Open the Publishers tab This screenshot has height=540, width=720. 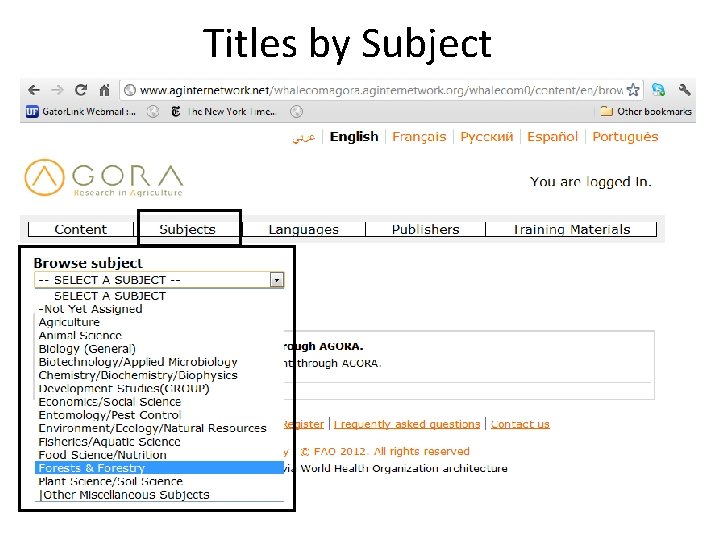(426, 229)
